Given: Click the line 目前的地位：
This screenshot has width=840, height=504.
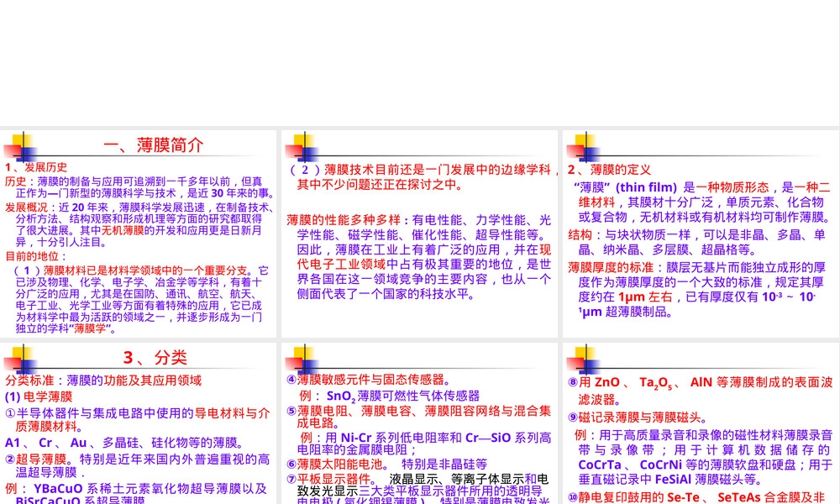Looking at the screenshot, I should pos(36,256).
